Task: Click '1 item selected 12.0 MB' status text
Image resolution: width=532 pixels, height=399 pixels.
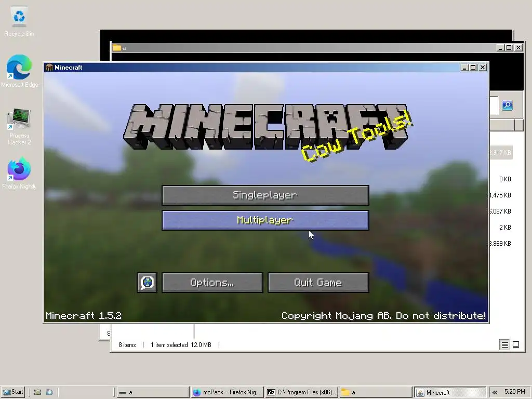Action: (x=181, y=345)
